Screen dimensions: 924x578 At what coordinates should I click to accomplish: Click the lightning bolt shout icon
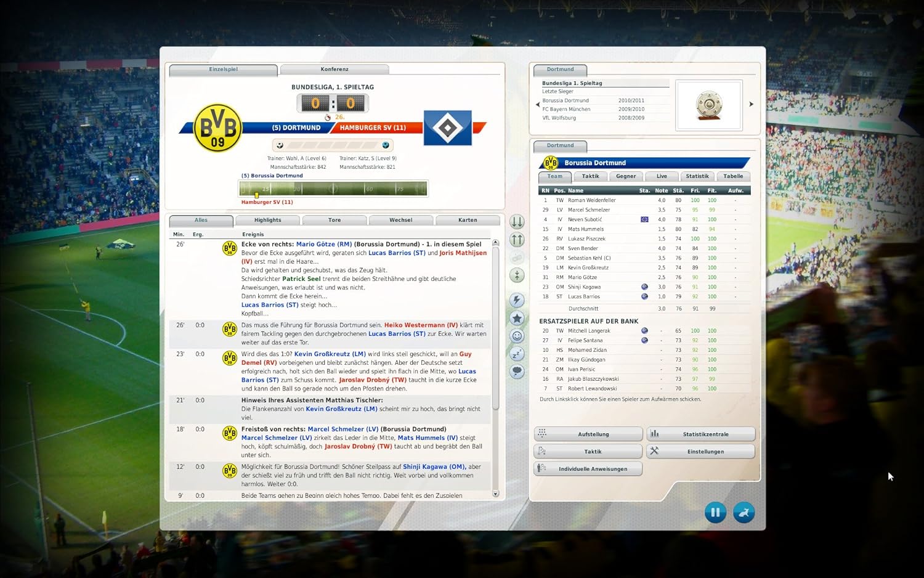[517, 300]
